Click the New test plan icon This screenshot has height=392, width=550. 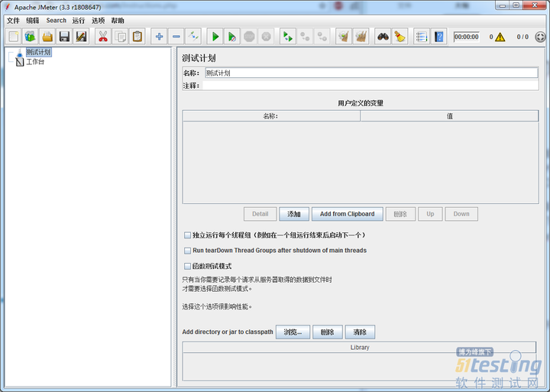click(x=13, y=37)
